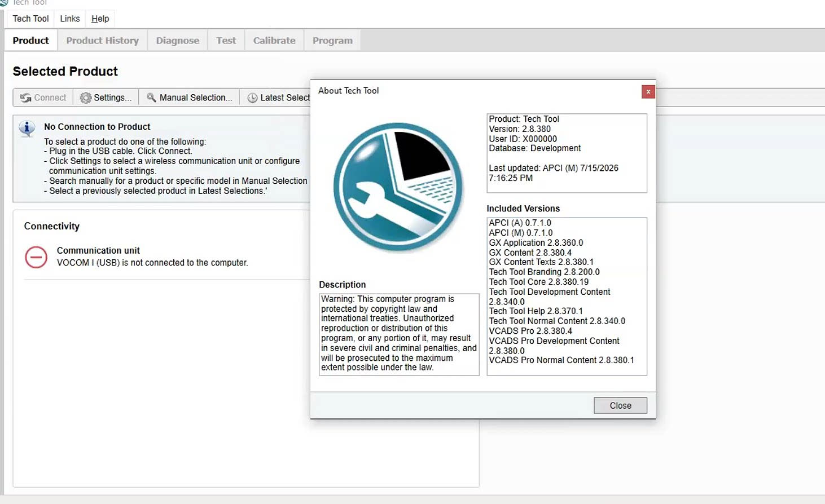Select Tech Tool Normal Content 2.8.340.0 entry
Viewport: 825px width, 504px height.
(x=557, y=321)
